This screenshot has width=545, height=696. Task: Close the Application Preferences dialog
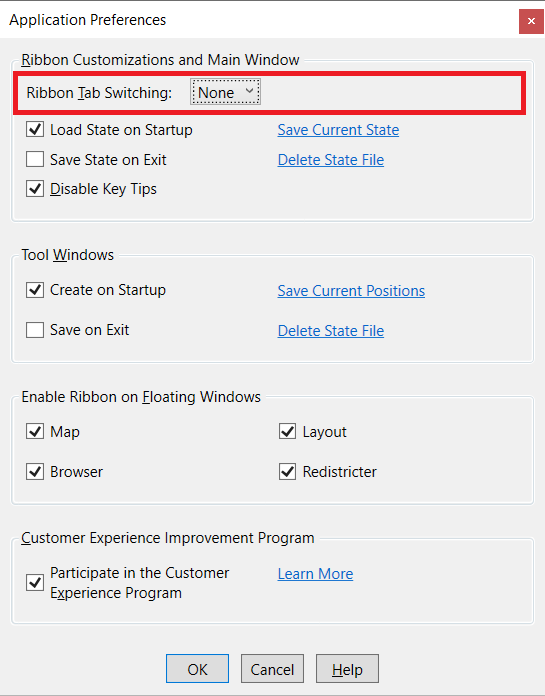pos(531,21)
